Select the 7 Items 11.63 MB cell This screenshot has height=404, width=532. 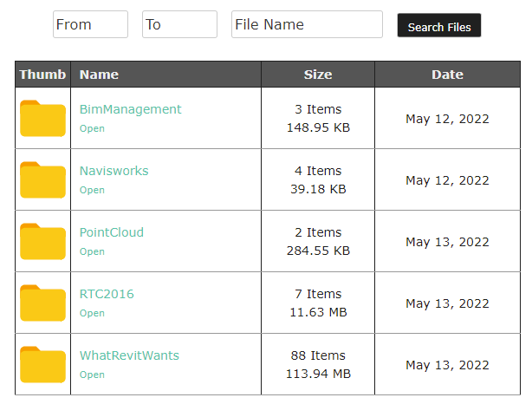pyautogui.click(x=318, y=303)
